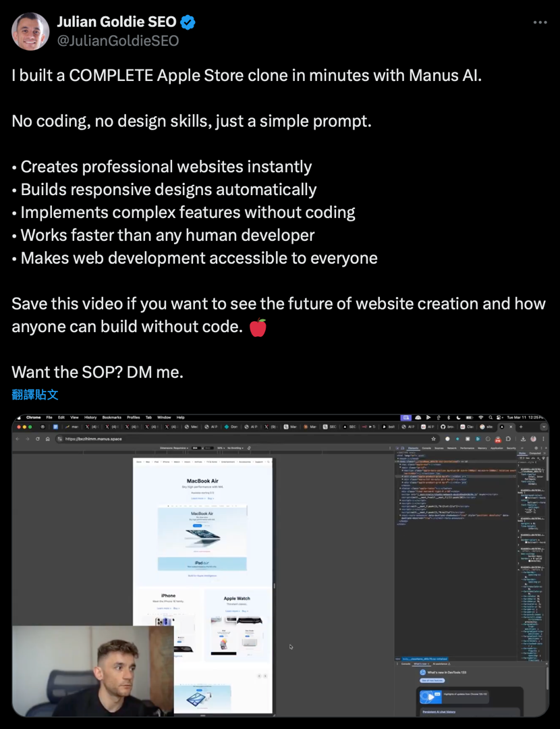Open the device toolbar zoom percentage dropdown
560x729 pixels.
tap(221, 448)
